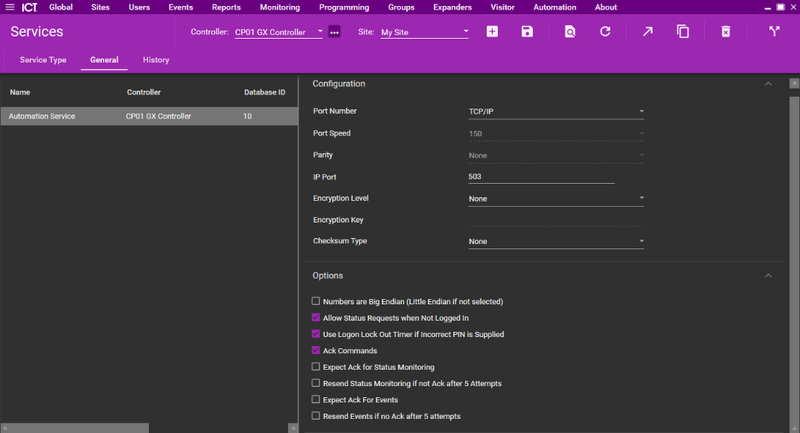Open the Groups menu
This screenshot has height=433, width=800.
pyautogui.click(x=401, y=7)
